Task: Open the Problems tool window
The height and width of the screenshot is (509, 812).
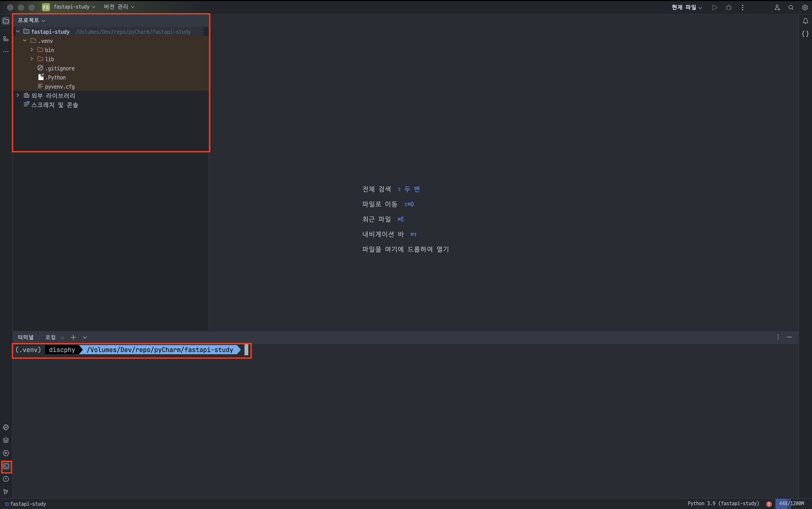Action: click(x=6, y=479)
